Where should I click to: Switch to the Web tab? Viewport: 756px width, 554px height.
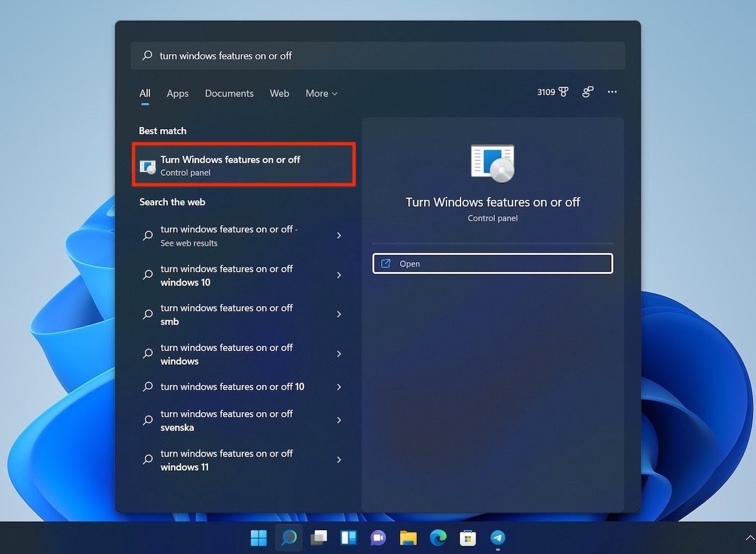coord(279,93)
